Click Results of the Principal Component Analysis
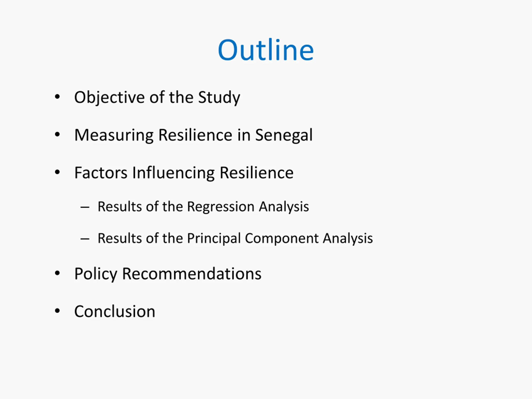Image resolution: width=532 pixels, height=399 pixels. click(235, 239)
